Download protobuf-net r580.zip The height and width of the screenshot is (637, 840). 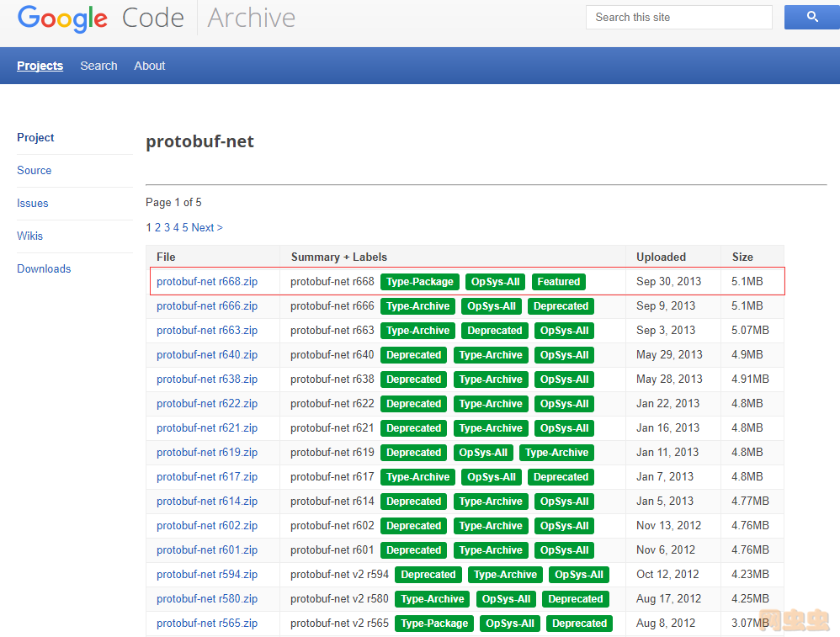(207, 599)
